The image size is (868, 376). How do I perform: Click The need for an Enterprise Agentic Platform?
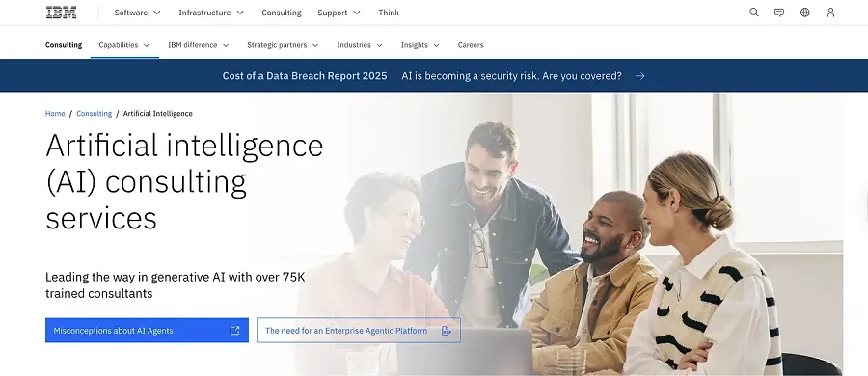click(359, 330)
